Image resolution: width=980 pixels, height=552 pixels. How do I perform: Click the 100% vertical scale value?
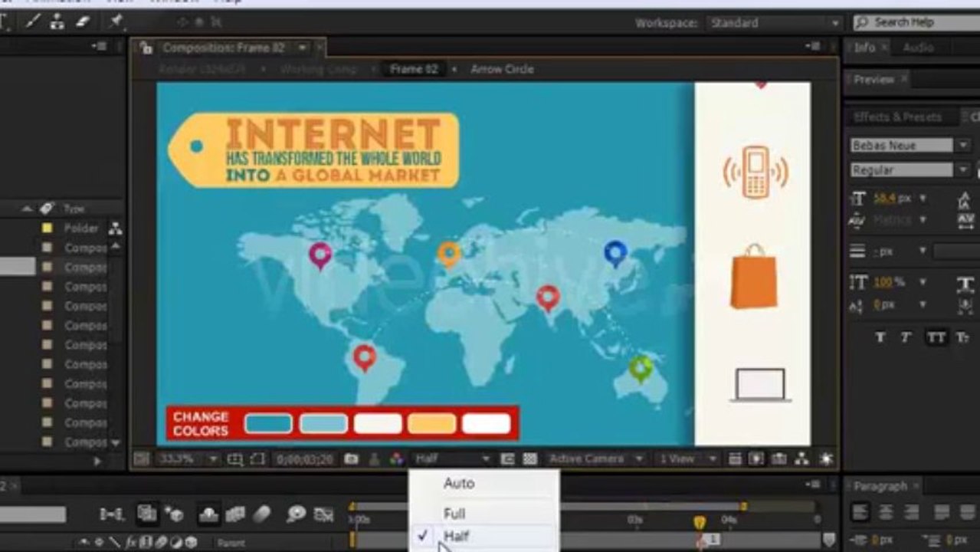[883, 282]
